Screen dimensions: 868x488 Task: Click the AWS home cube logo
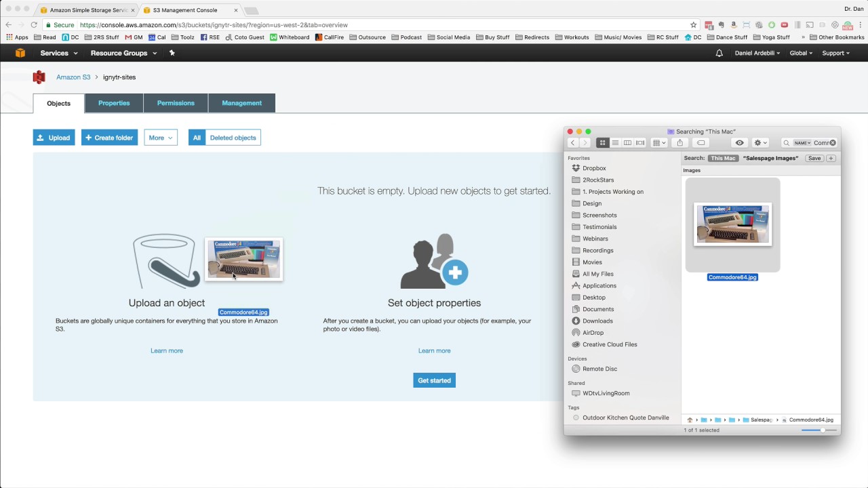[20, 53]
